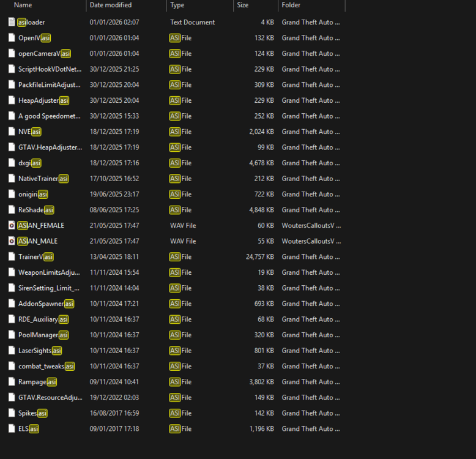Click the PoolManager.asi file icon
476x459 pixels.
[x=12, y=335]
